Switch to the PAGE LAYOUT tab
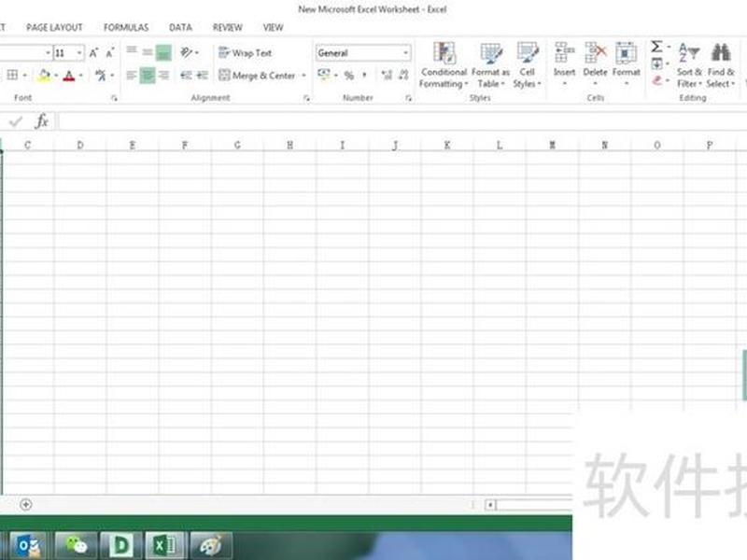This screenshot has width=747, height=560. click(54, 28)
